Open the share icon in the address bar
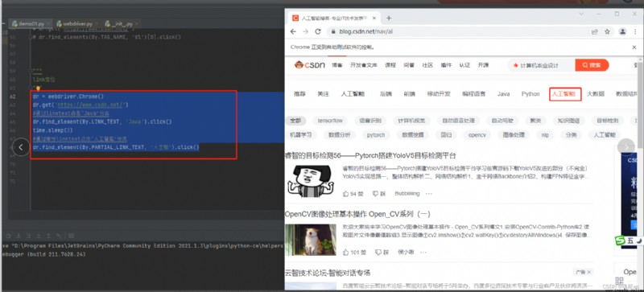 (x=594, y=31)
